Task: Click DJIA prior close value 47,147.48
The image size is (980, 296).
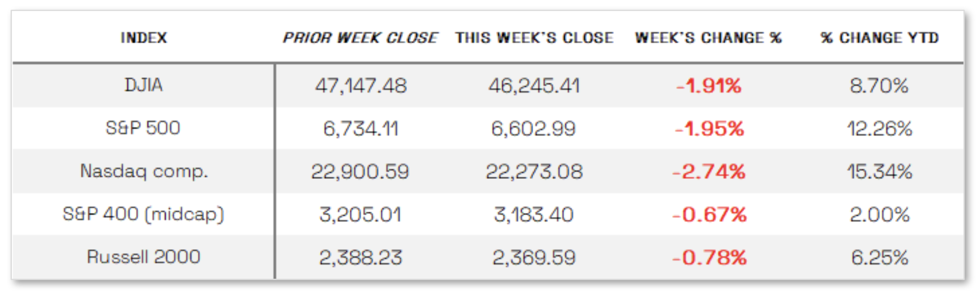Action: tap(361, 85)
